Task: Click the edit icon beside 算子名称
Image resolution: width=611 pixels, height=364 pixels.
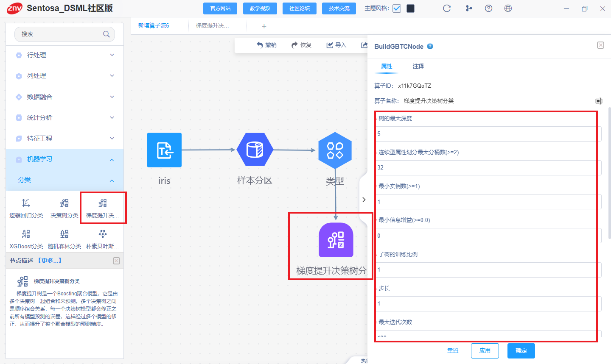Action: [x=599, y=101]
